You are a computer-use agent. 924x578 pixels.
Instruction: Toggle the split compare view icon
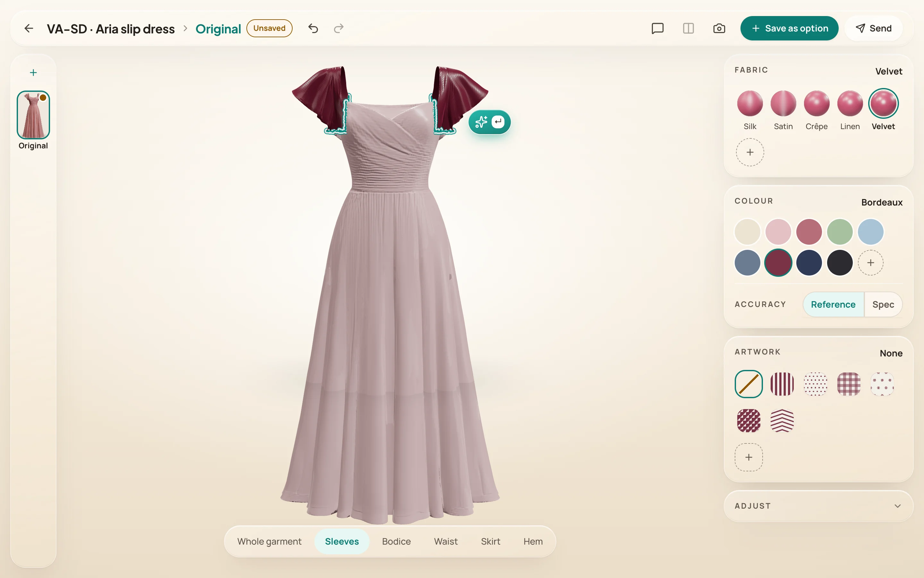689,28
